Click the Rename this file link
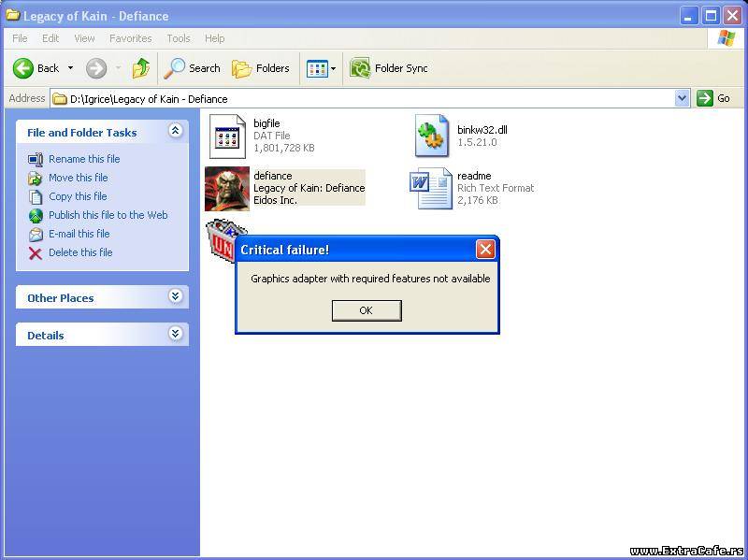The height and width of the screenshot is (560, 748). (84, 159)
